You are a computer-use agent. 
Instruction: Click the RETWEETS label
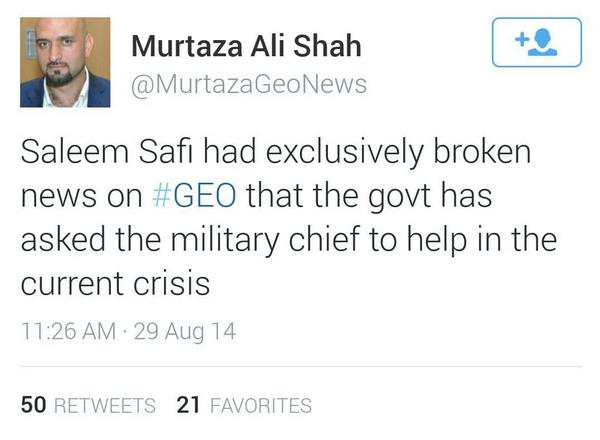[104, 405]
